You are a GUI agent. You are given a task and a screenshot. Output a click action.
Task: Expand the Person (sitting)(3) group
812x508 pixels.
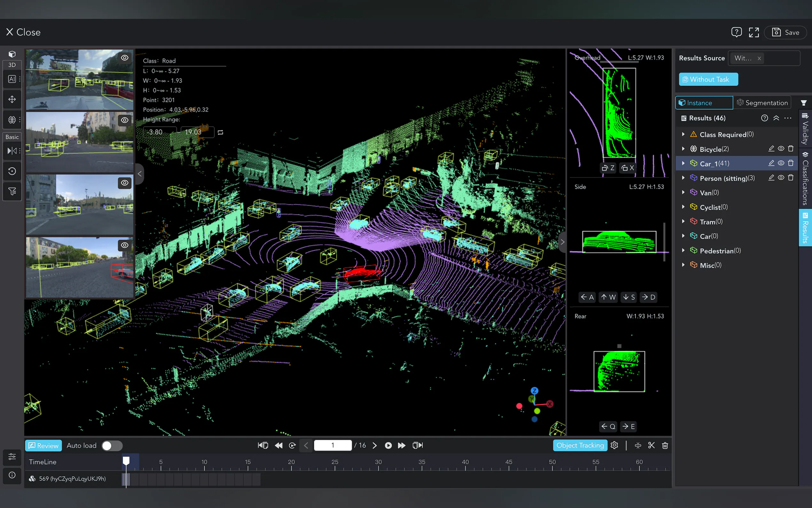tap(683, 178)
